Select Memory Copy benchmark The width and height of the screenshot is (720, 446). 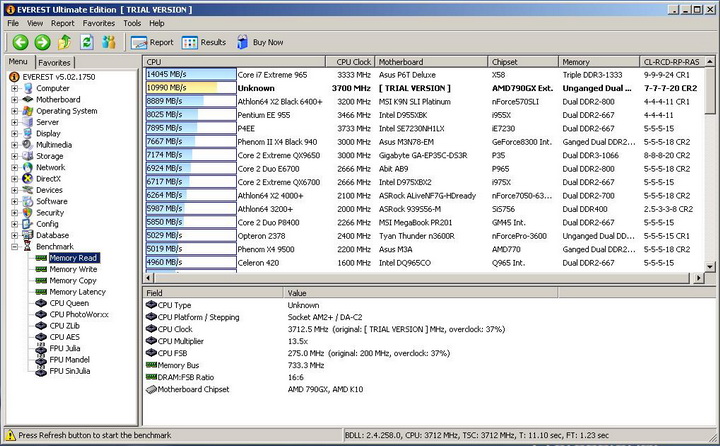[x=73, y=280]
